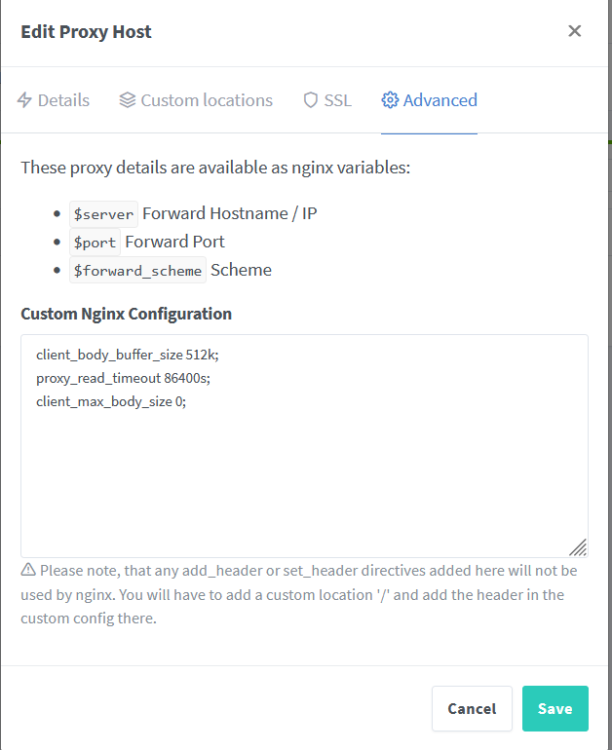Viewport: 612px width, 750px height.
Task: Click the $forward_scheme variable code tag
Action: (x=138, y=270)
